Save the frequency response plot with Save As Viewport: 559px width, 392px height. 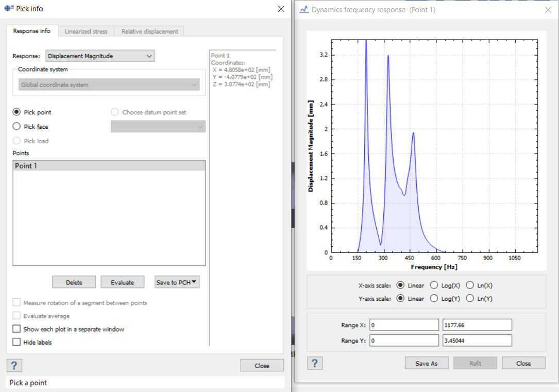pos(427,363)
